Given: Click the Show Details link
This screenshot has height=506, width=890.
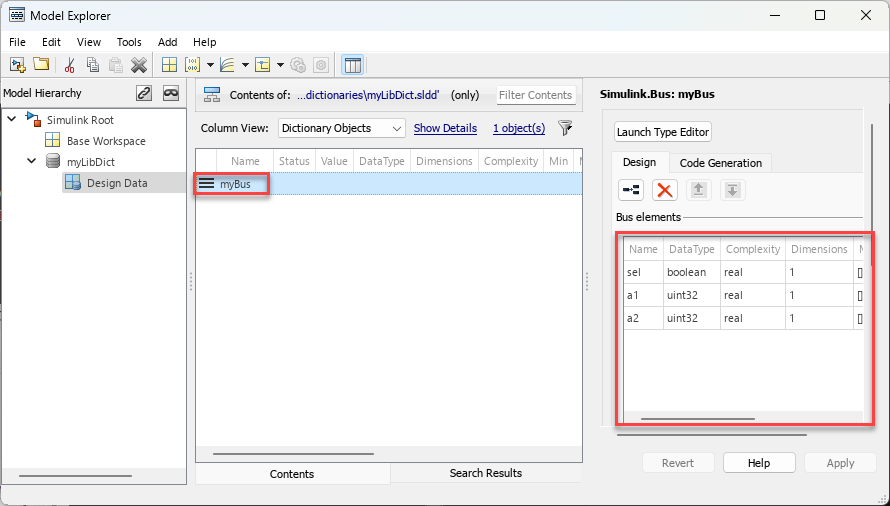Looking at the screenshot, I should tap(445, 128).
